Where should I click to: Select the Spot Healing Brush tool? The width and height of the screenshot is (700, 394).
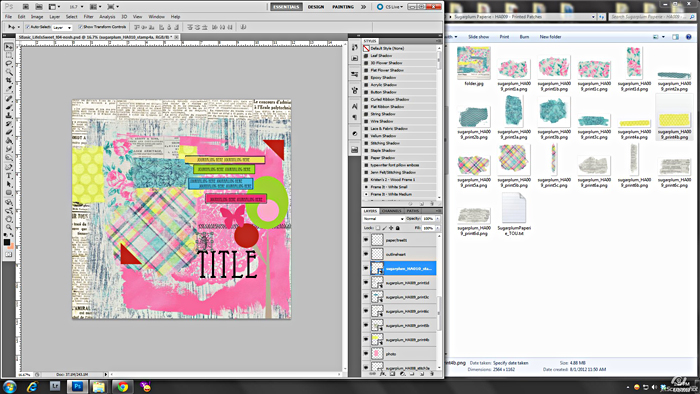pos(8,99)
